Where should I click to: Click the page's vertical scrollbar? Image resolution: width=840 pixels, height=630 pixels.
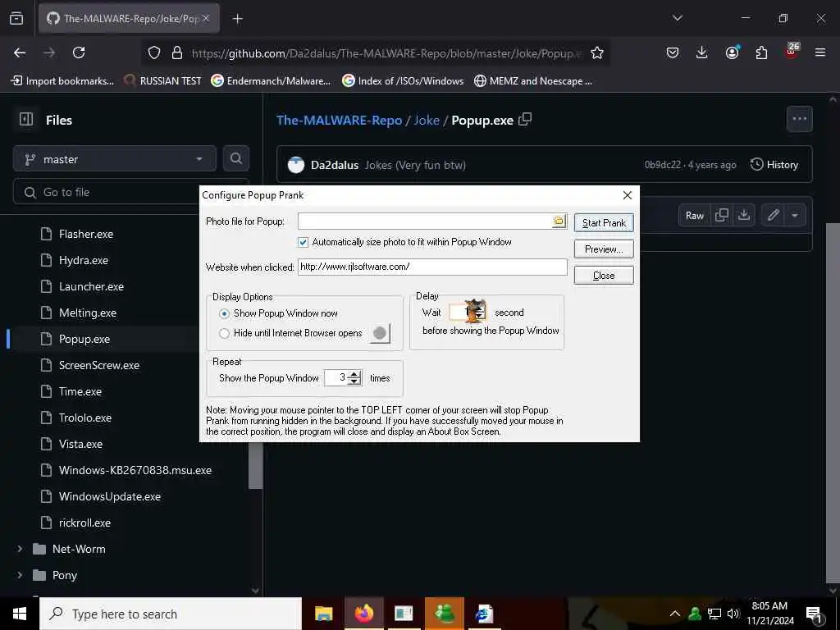pyautogui.click(x=833, y=402)
